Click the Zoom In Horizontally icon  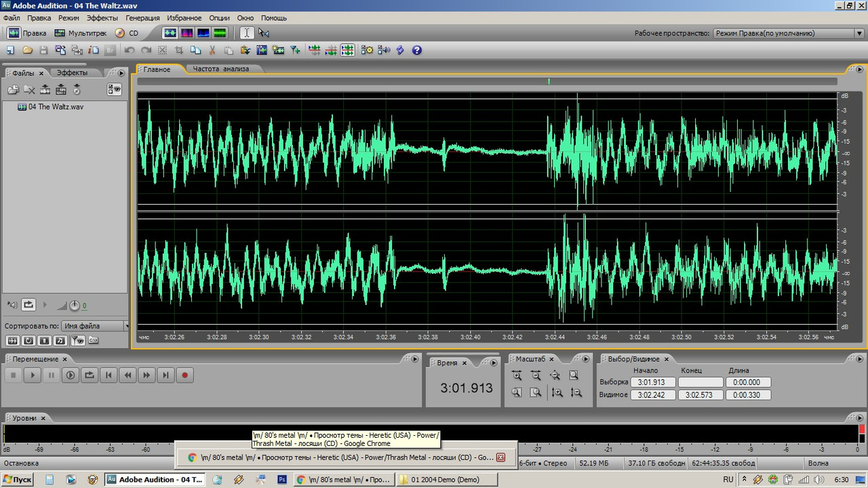(517, 375)
